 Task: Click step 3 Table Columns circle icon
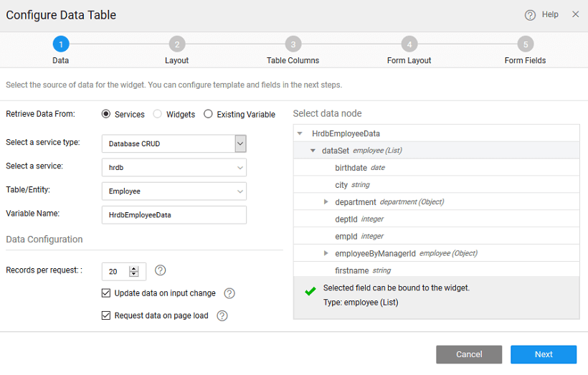293,44
